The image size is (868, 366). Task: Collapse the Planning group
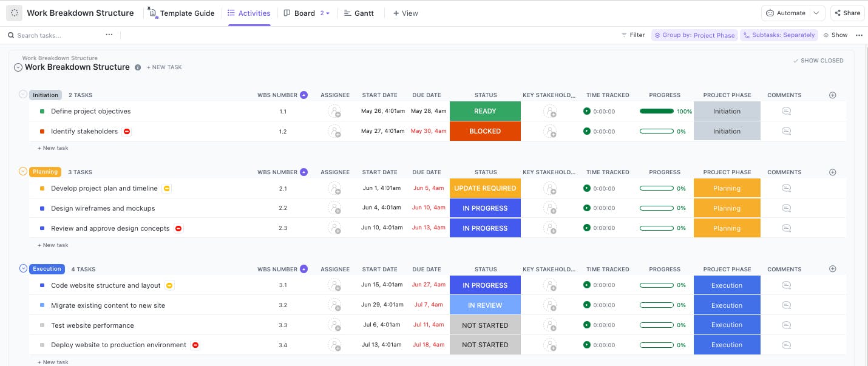[23, 172]
